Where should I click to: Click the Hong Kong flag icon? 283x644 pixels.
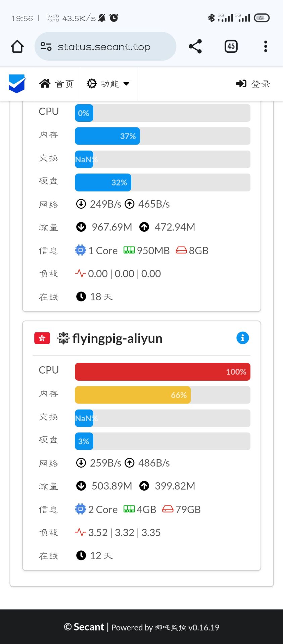(42, 338)
